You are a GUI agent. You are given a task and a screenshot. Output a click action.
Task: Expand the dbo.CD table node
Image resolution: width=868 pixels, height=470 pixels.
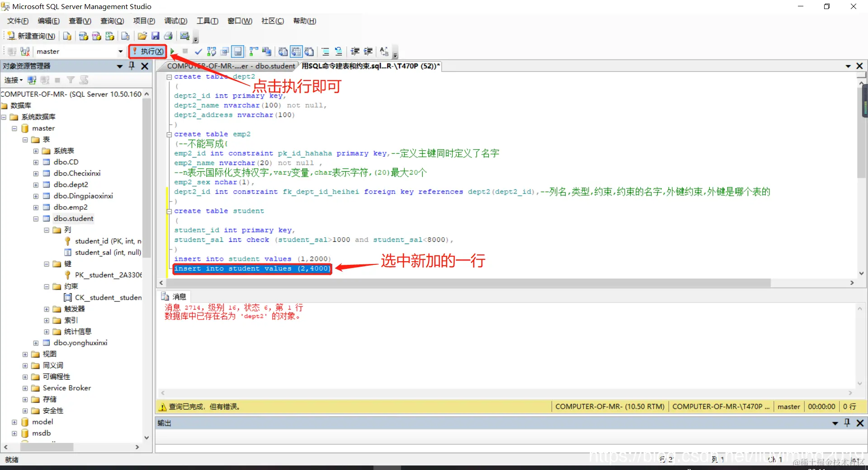[36, 162]
